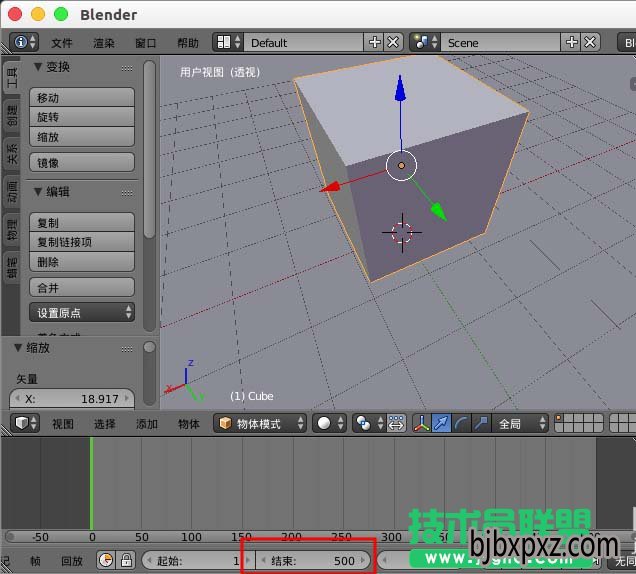Open the 物体 menu in 3D view header
Screen dimensions: 636x574
tap(189, 424)
